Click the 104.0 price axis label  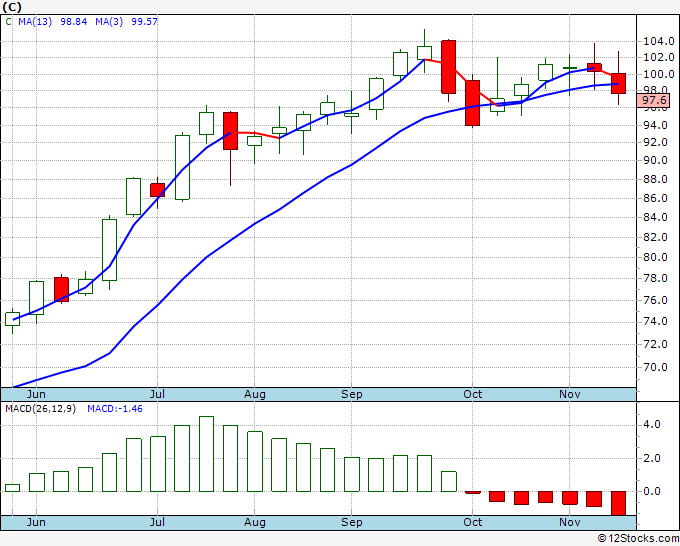(658, 42)
